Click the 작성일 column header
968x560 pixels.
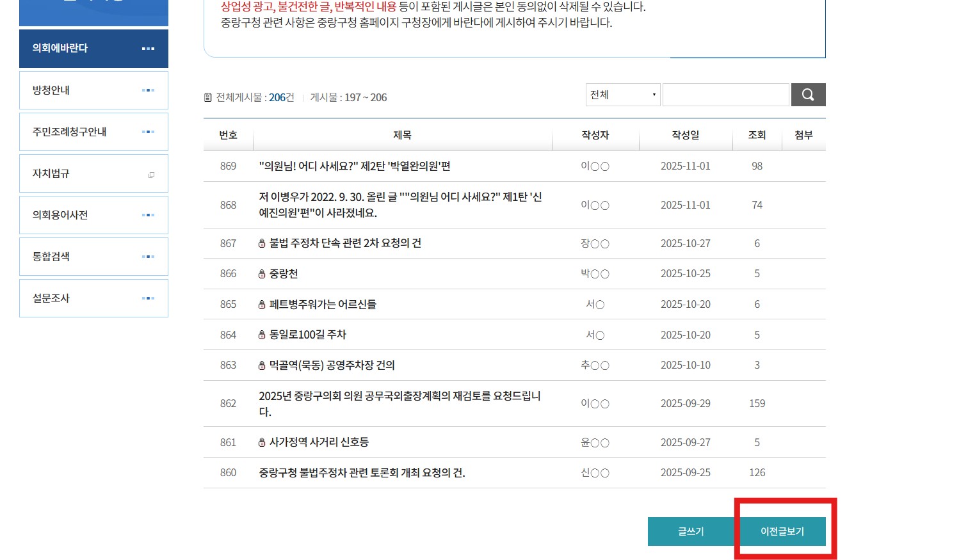[686, 135]
